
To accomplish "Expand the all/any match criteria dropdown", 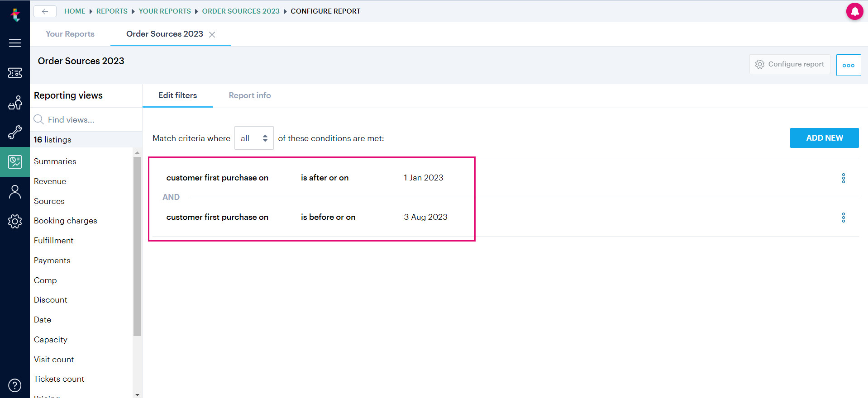I will point(254,138).
